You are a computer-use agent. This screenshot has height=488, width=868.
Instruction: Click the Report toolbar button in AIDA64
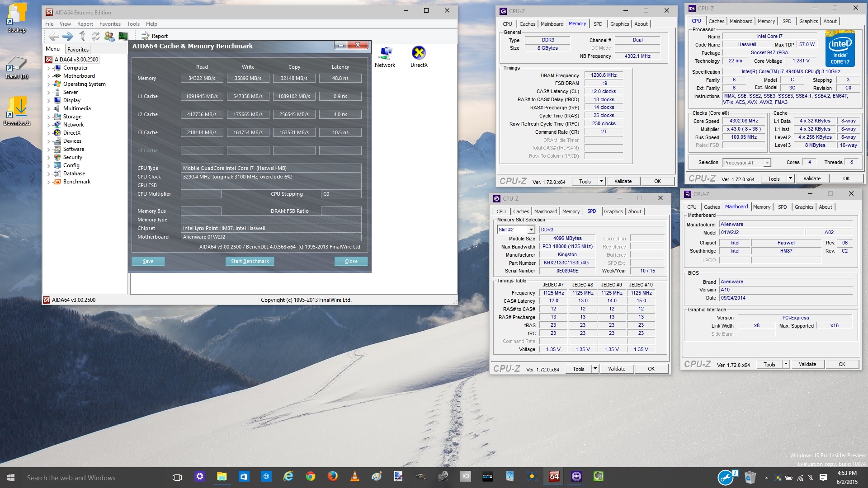pos(154,36)
